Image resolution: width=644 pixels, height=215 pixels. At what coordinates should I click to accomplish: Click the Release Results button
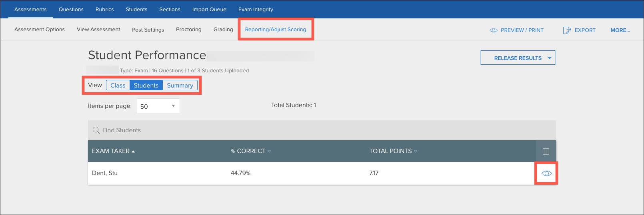[x=518, y=58]
